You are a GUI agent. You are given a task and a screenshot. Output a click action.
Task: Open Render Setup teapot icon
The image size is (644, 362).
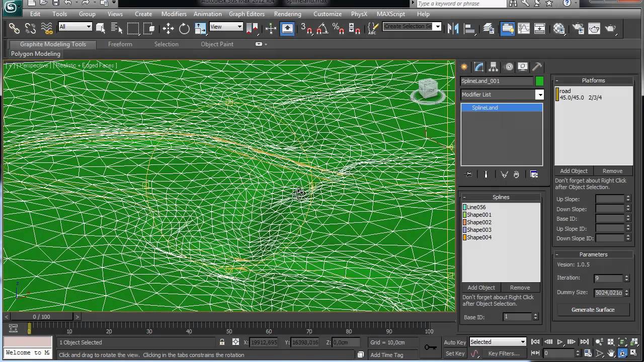click(577, 28)
